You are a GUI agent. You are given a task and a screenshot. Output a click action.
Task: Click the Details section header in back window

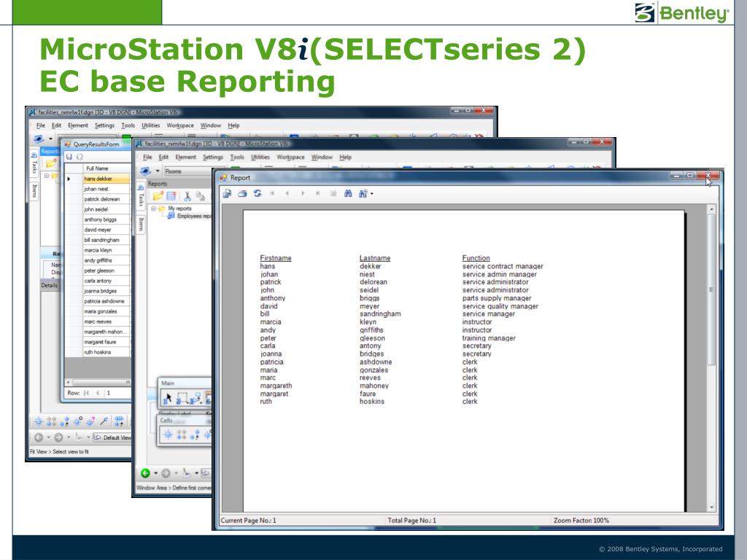50,285
